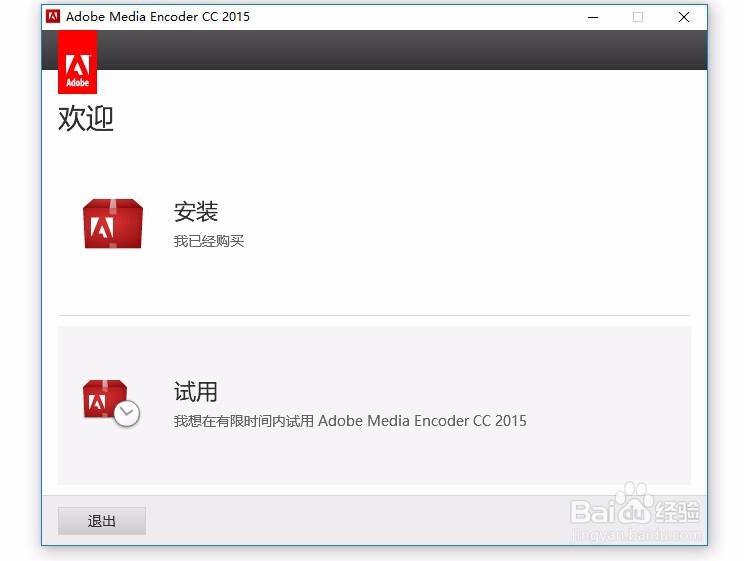Click the 退出 exit button
744x561 pixels.
coord(102,521)
